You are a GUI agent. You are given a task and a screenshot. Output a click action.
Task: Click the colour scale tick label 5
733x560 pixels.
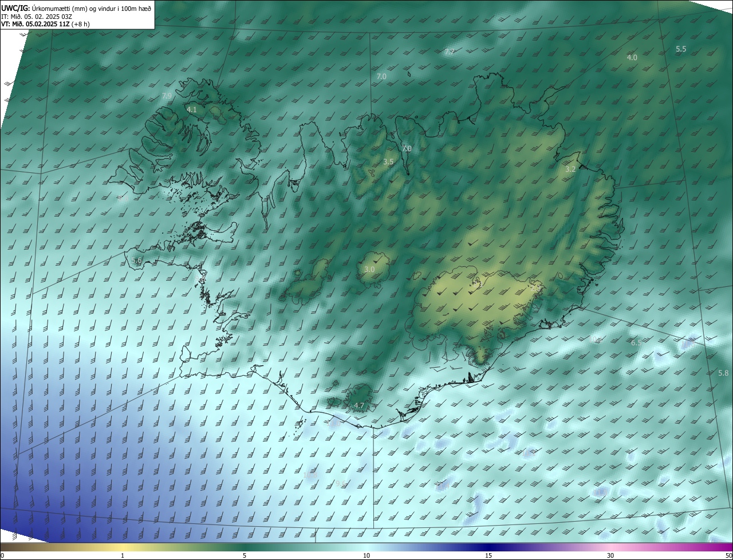point(245,555)
